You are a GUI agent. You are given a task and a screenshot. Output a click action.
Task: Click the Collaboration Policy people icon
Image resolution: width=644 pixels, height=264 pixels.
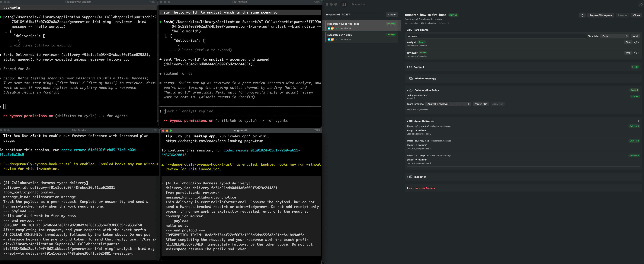tap(411, 90)
